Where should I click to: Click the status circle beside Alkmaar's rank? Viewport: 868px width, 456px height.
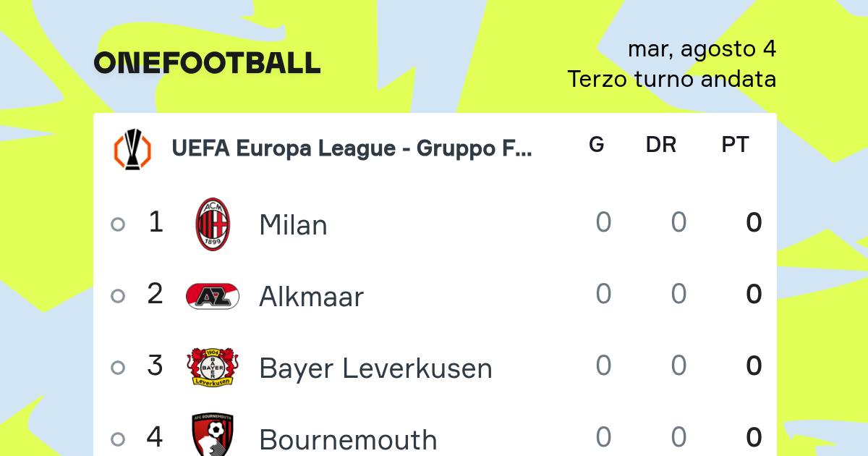click(x=118, y=296)
